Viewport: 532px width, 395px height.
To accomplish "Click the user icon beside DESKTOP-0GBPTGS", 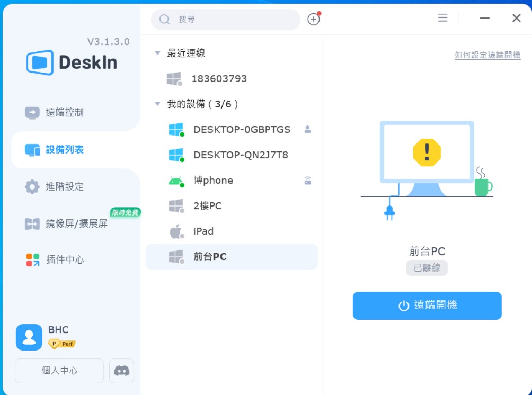I will pyautogui.click(x=308, y=129).
